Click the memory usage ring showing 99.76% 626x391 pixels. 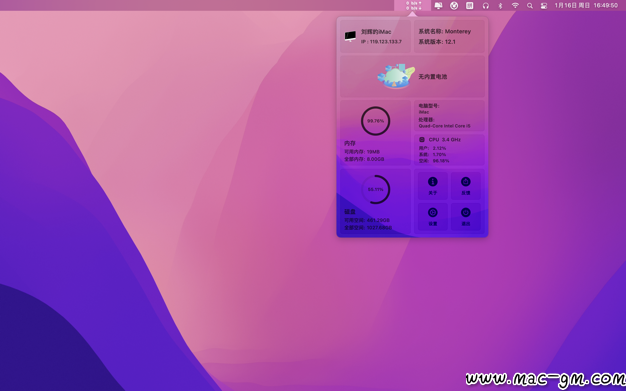pos(375,121)
